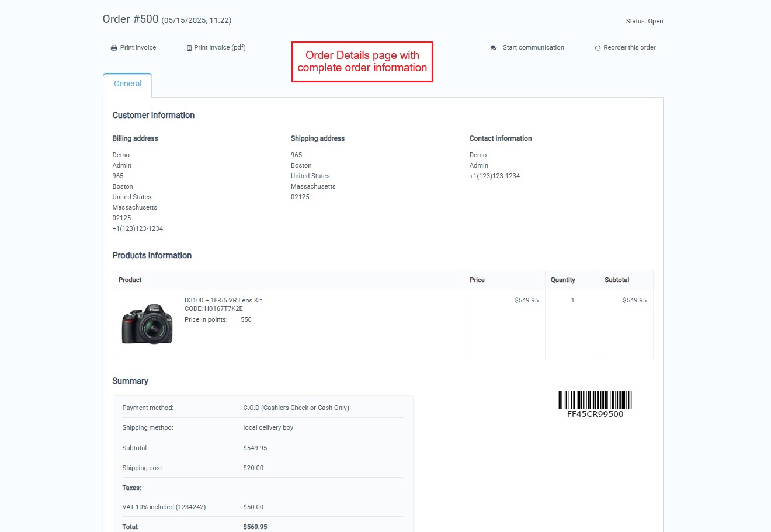
Task: Click the Order #500 heading
Action: click(130, 19)
